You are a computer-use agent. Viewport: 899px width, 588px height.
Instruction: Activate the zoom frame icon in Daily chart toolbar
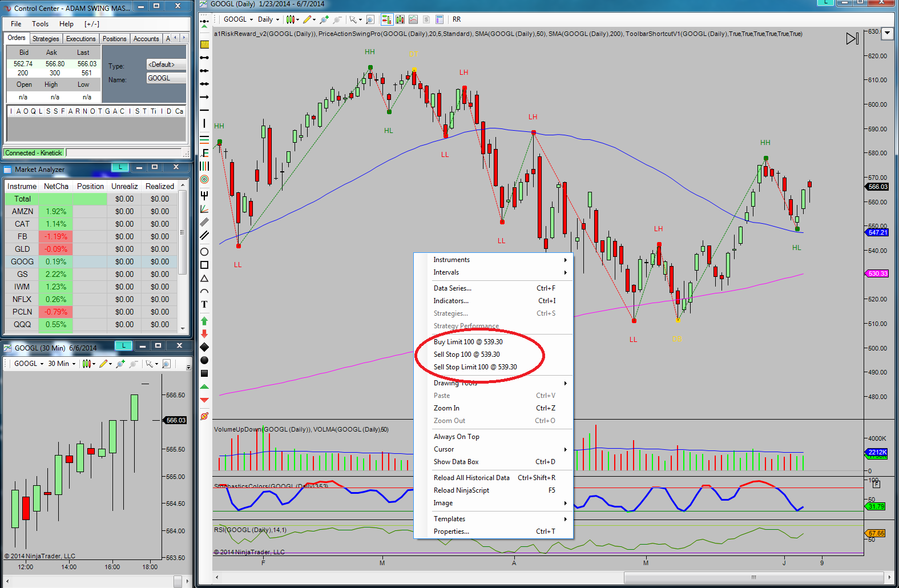click(x=370, y=19)
